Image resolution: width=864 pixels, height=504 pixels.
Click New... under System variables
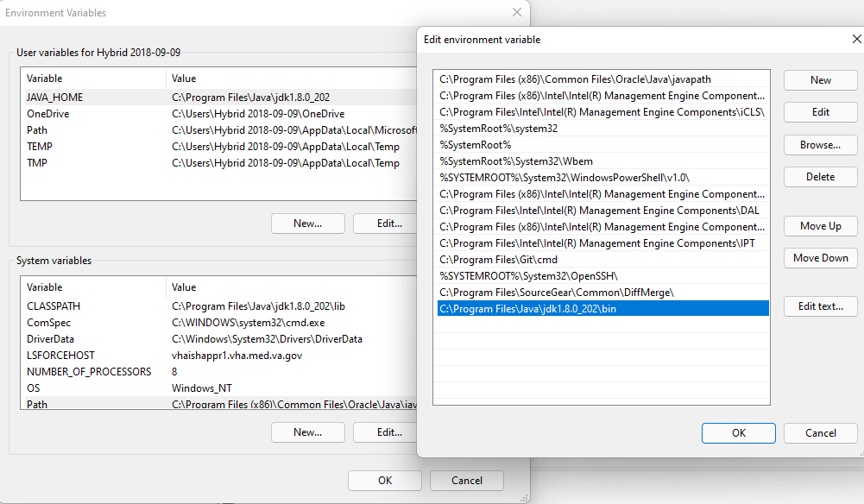point(307,432)
